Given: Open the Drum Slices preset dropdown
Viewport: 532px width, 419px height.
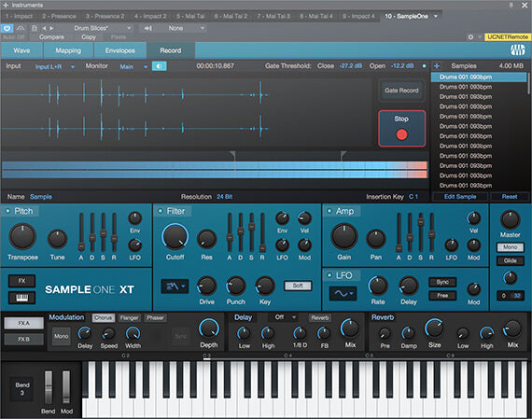Looking at the screenshot, I should coord(102,28).
